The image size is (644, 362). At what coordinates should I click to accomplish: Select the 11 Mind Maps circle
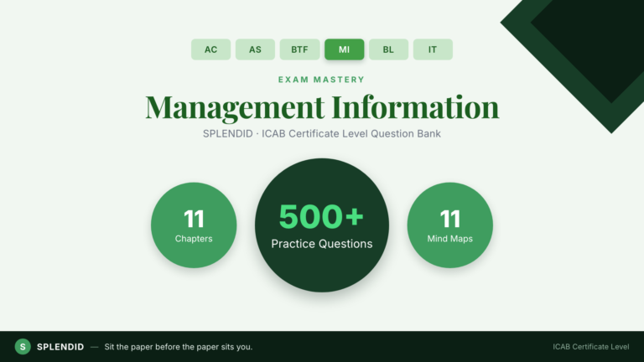[x=450, y=225]
